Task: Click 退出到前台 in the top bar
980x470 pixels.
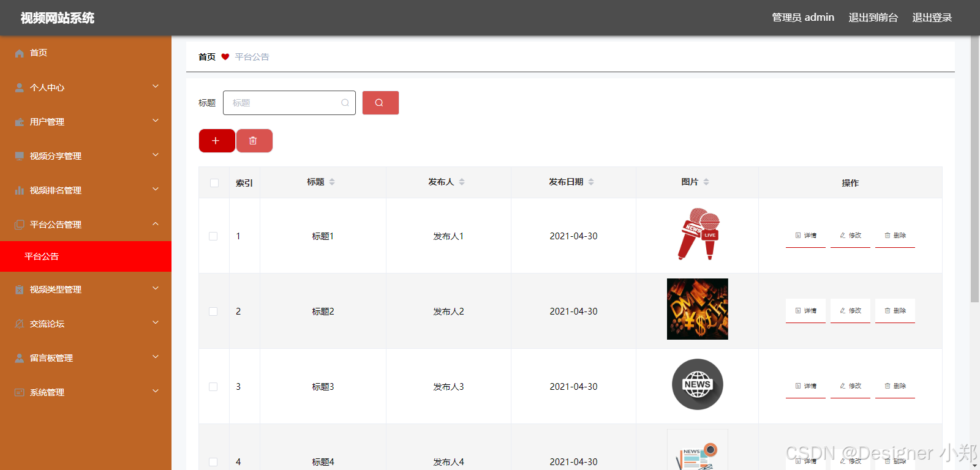Action: tap(873, 18)
